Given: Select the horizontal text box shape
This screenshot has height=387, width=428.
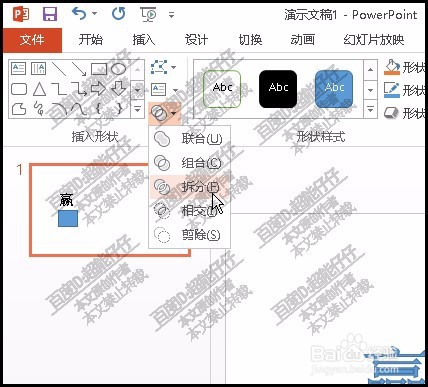Looking at the screenshot, I should (x=19, y=69).
